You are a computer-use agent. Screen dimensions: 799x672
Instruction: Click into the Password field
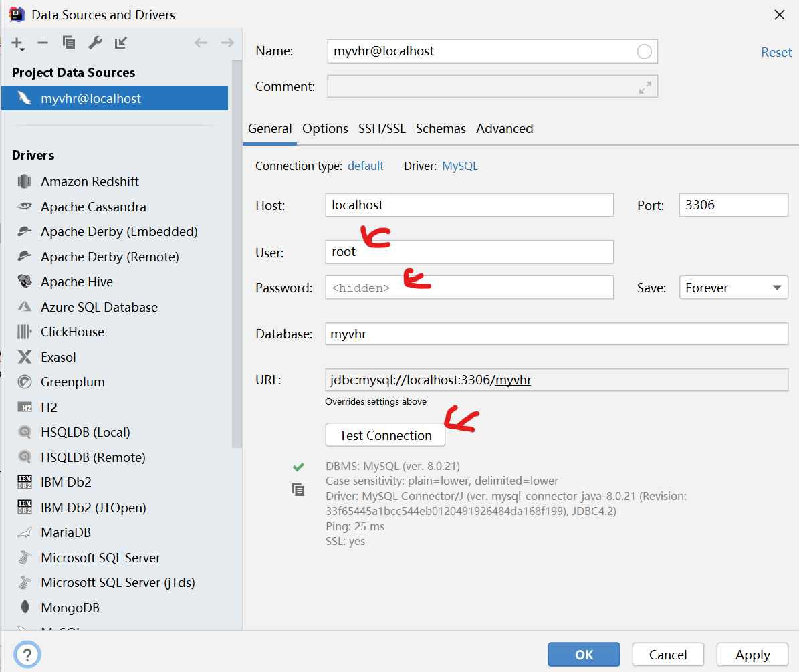coord(469,288)
